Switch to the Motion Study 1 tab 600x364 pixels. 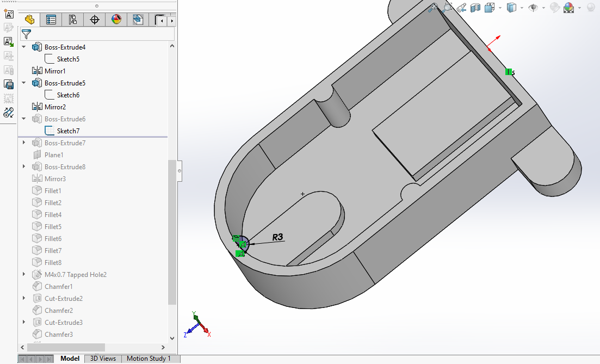point(149,359)
